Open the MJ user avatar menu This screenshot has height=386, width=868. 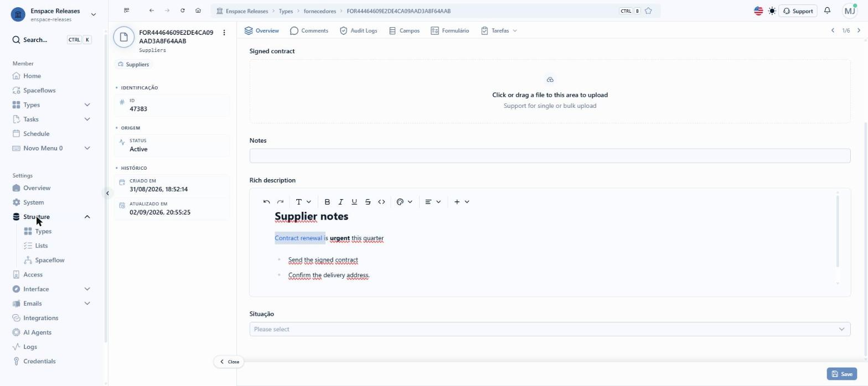850,11
